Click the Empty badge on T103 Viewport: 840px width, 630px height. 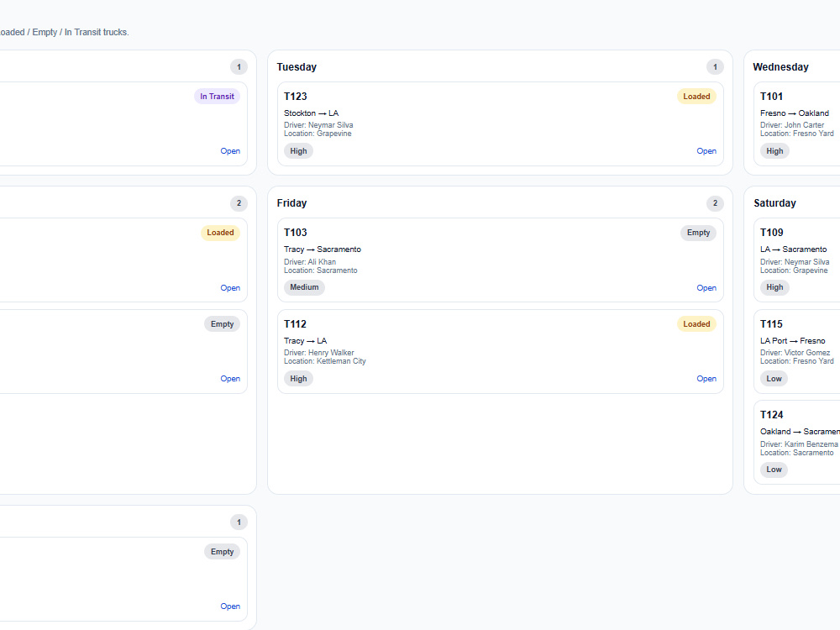point(698,233)
